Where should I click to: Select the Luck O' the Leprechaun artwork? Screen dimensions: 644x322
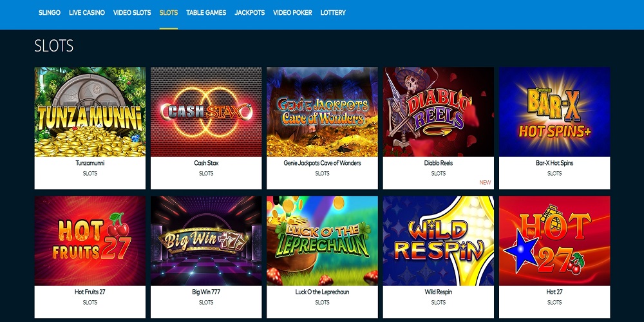[x=322, y=241]
